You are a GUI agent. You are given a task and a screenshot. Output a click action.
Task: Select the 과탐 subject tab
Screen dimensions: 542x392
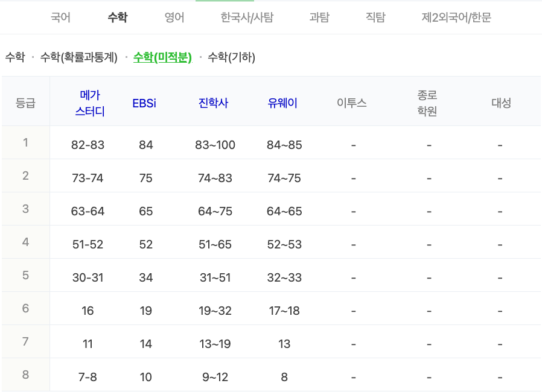318,17
